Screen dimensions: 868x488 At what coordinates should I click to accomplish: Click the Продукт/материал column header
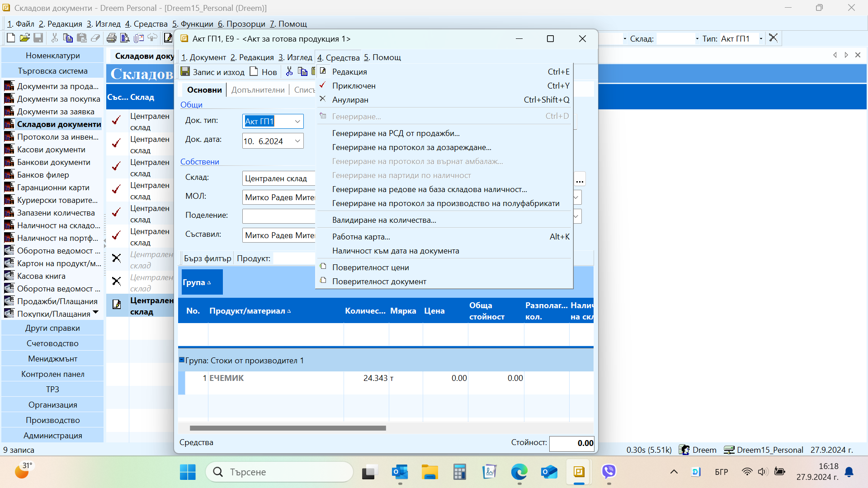click(275, 310)
